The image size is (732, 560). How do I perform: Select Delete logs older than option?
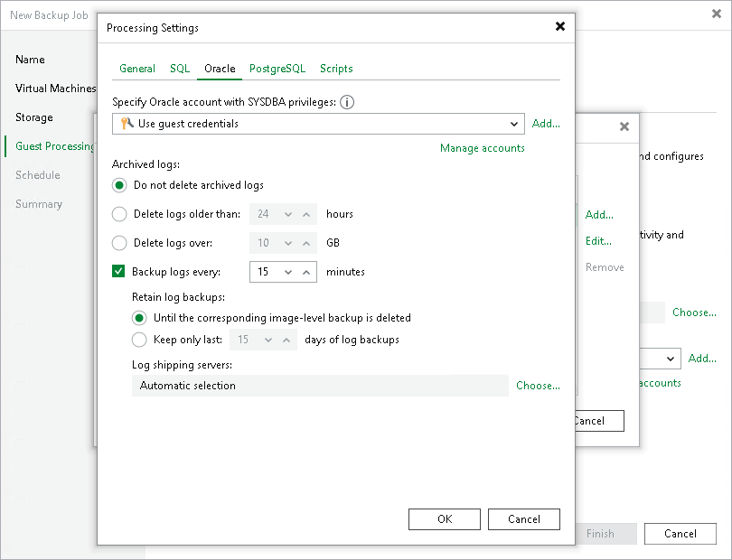click(x=119, y=214)
